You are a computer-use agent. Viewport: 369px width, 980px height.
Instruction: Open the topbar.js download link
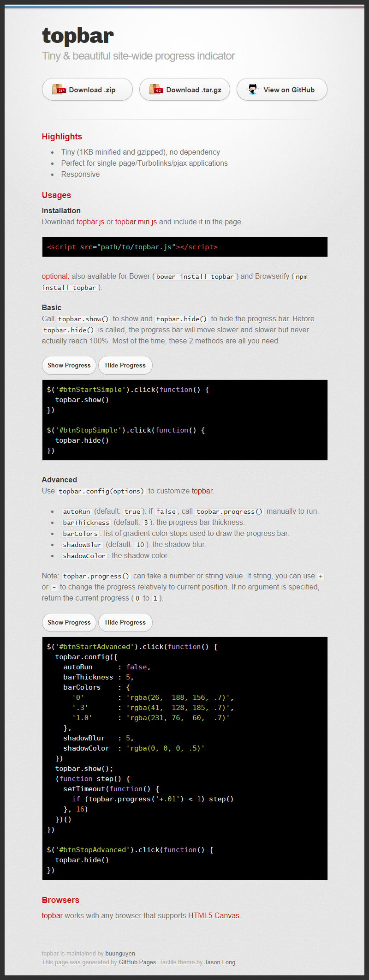pyautogui.click(x=90, y=222)
